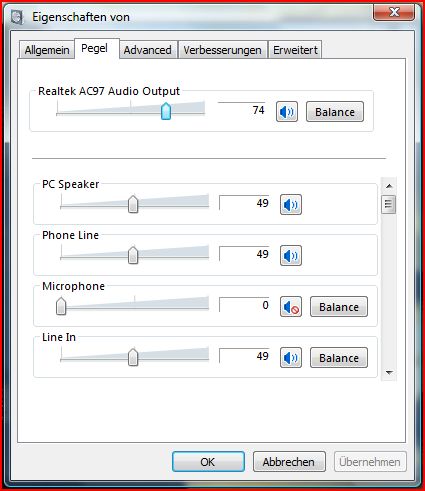Mute the PC Speaker channel
This screenshot has height=491, width=425.
[291, 204]
